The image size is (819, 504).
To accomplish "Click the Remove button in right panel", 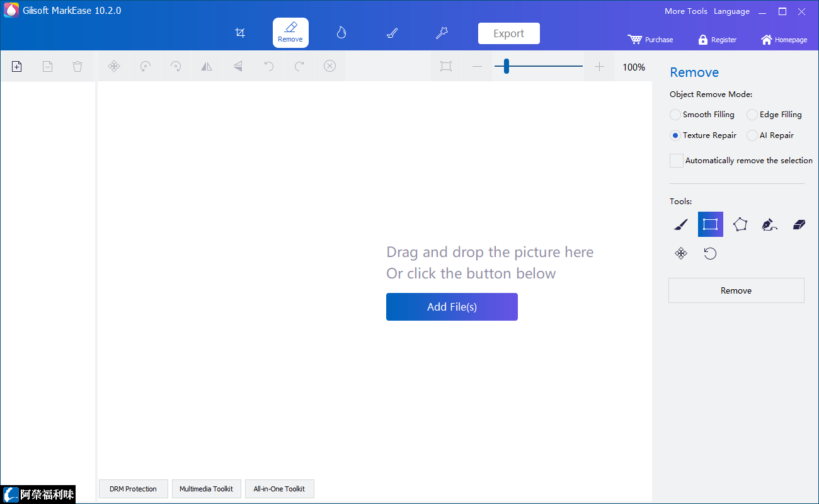I will click(736, 290).
